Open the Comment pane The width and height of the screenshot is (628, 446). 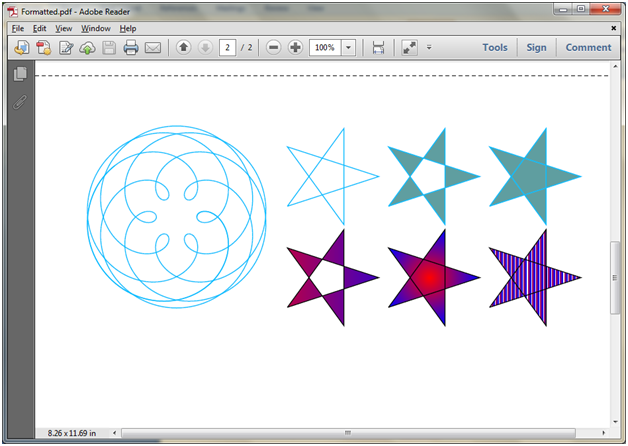tap(588, 48)
